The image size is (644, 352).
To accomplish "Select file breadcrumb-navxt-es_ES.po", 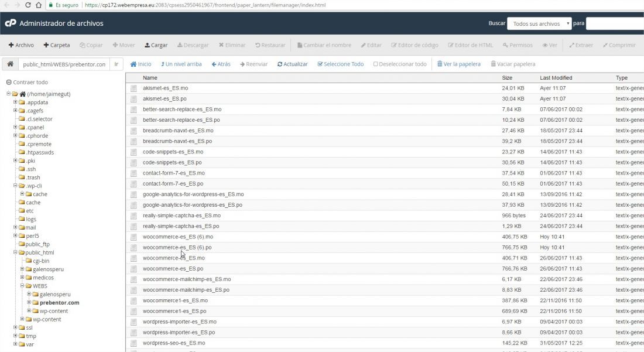I will point(177,141).
